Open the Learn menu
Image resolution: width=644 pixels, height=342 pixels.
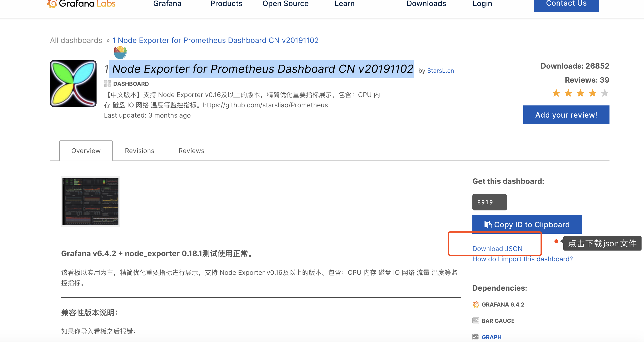[344, 4]
